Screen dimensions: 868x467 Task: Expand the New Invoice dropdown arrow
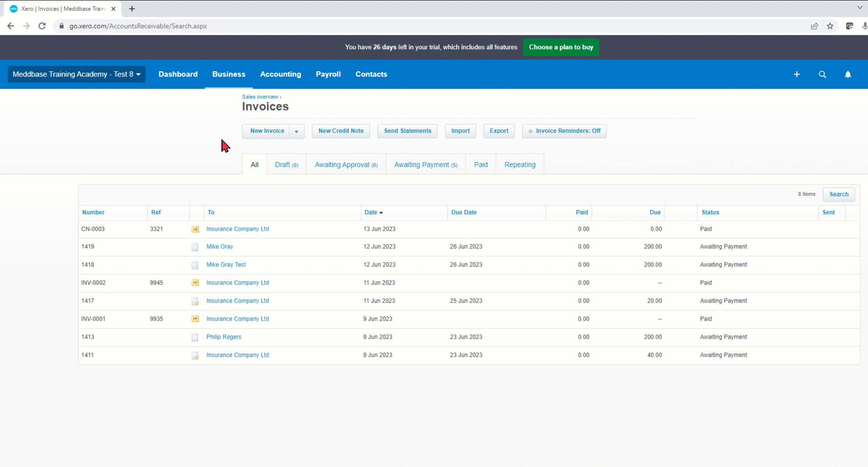(x=297, y=131)
